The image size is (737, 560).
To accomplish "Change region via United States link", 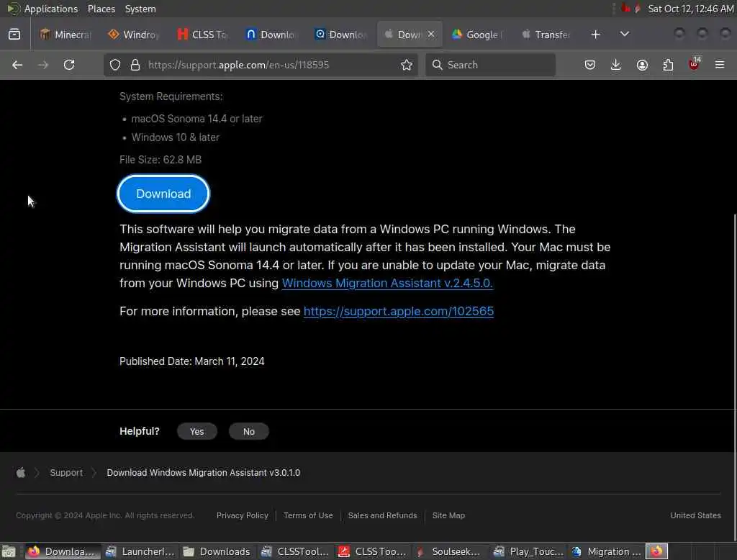I will coord(695,515).
